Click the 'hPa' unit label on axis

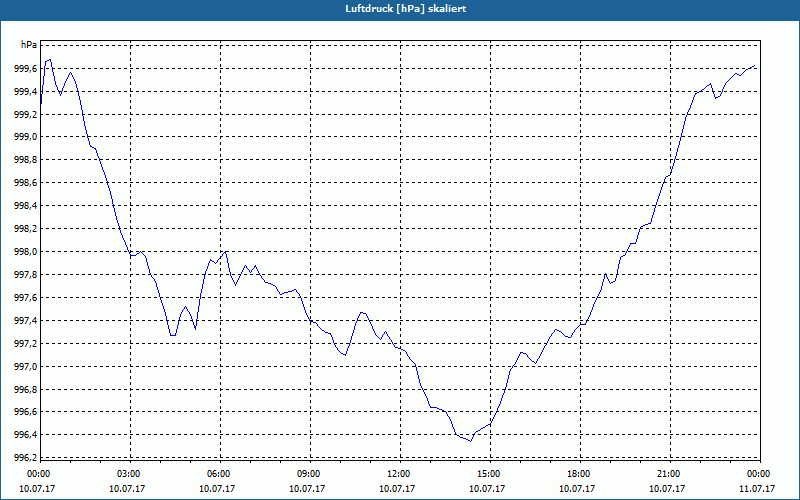29,45
